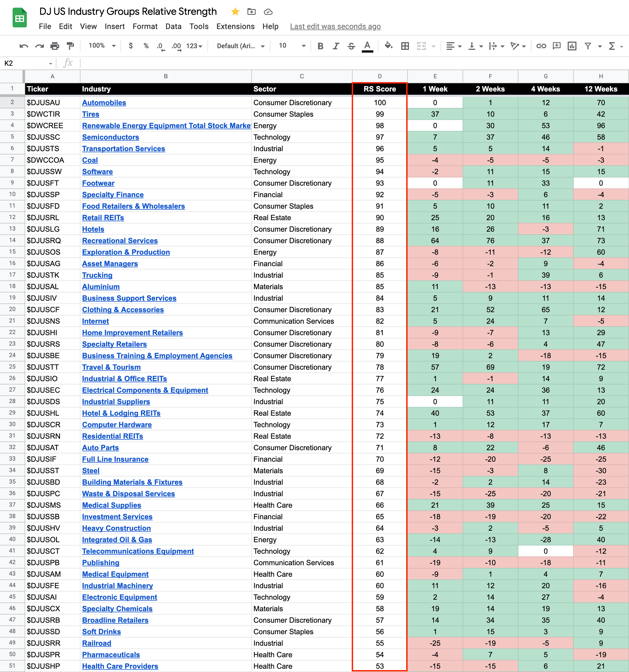
Task: Click the Insert comment icon
Action: coord(556,46)
